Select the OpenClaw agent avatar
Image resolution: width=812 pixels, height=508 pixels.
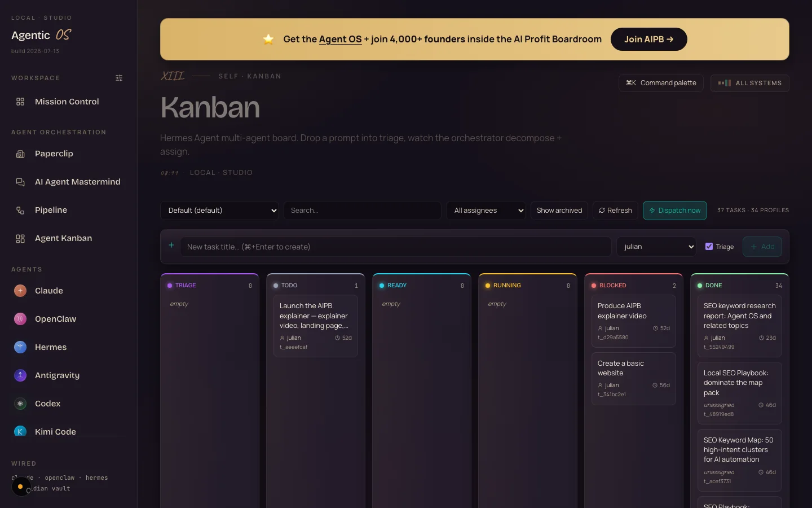click(20, 319)
